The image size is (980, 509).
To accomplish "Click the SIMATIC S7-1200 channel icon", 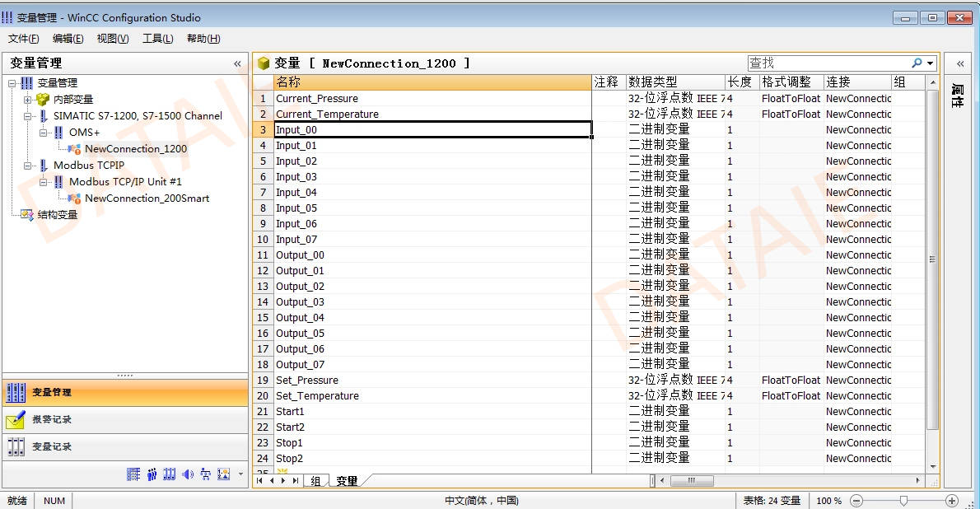I will (x=43, y=115).
